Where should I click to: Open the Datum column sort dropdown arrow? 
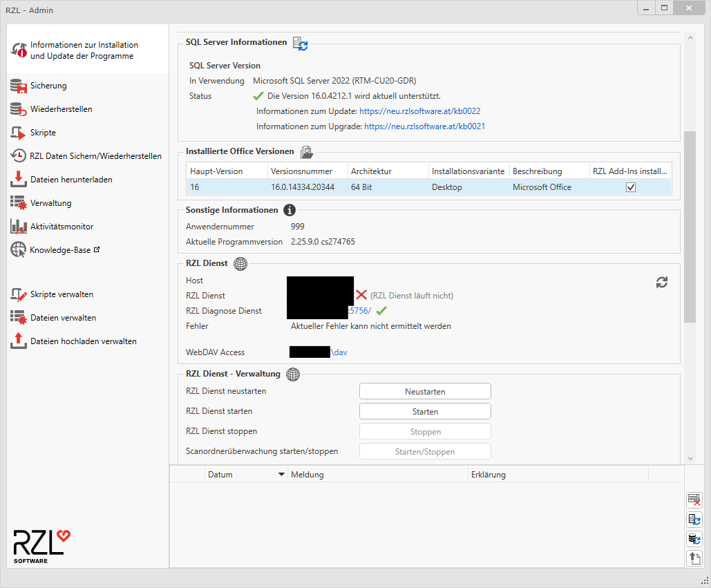281,474
